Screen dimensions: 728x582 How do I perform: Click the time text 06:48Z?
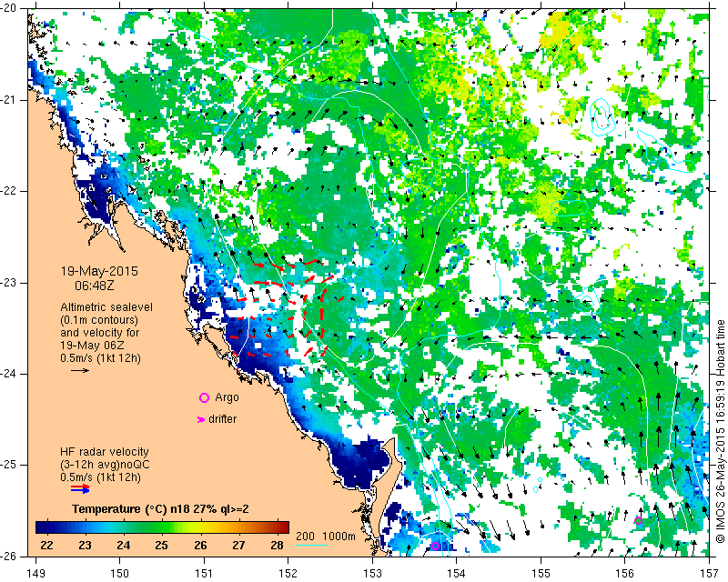95,286
